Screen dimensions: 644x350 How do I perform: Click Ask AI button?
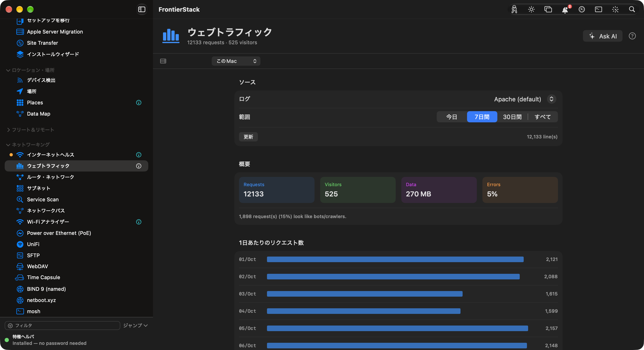[x=602, y=36]
